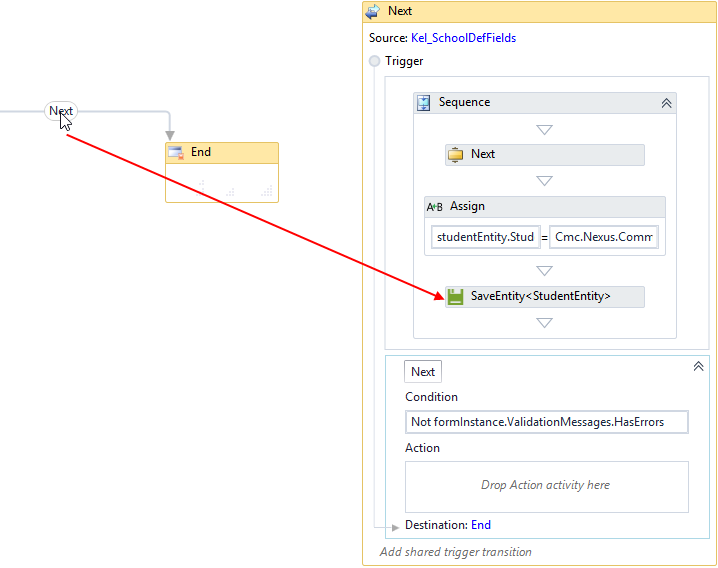Click Add shared trigger transition

click(x=456, y=552)
